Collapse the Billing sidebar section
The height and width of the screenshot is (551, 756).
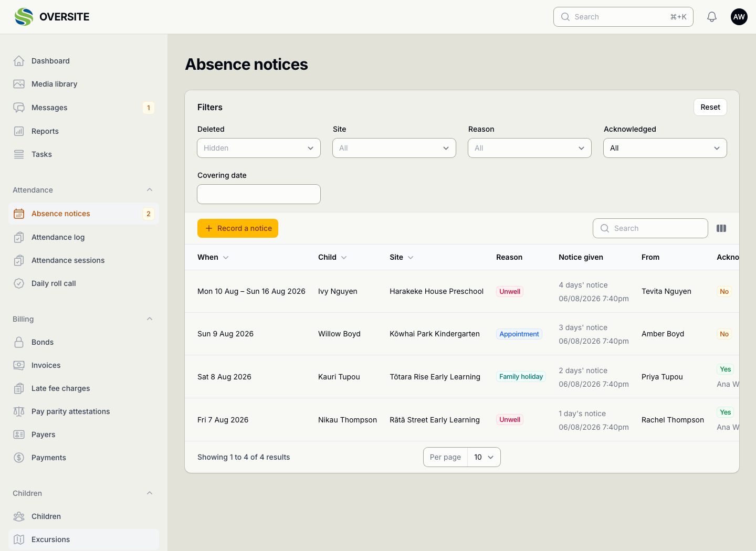(150, 319)
